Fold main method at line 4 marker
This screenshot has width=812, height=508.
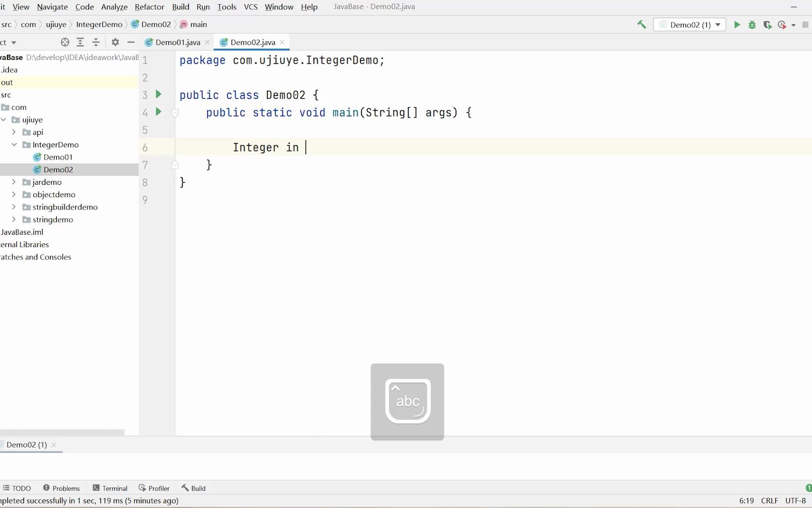pos(175,113)
